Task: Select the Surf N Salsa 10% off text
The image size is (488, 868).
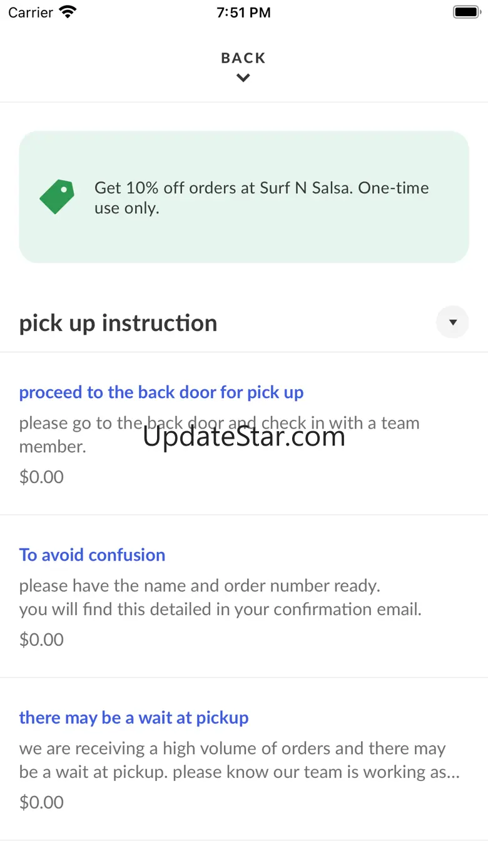Action: 262,198
